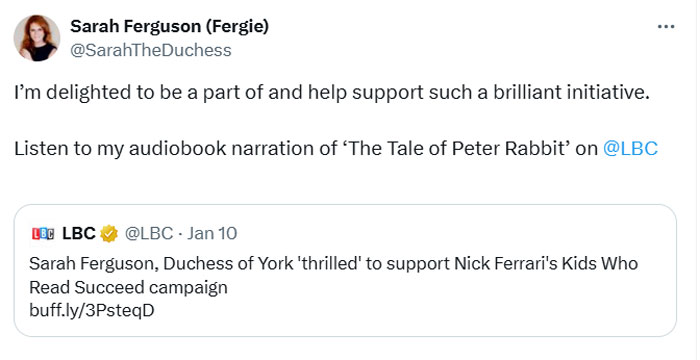Visit the @SarahTheDuchess handle
The width and height of the screenshot is (700, 360).
(x=151, y=50)
